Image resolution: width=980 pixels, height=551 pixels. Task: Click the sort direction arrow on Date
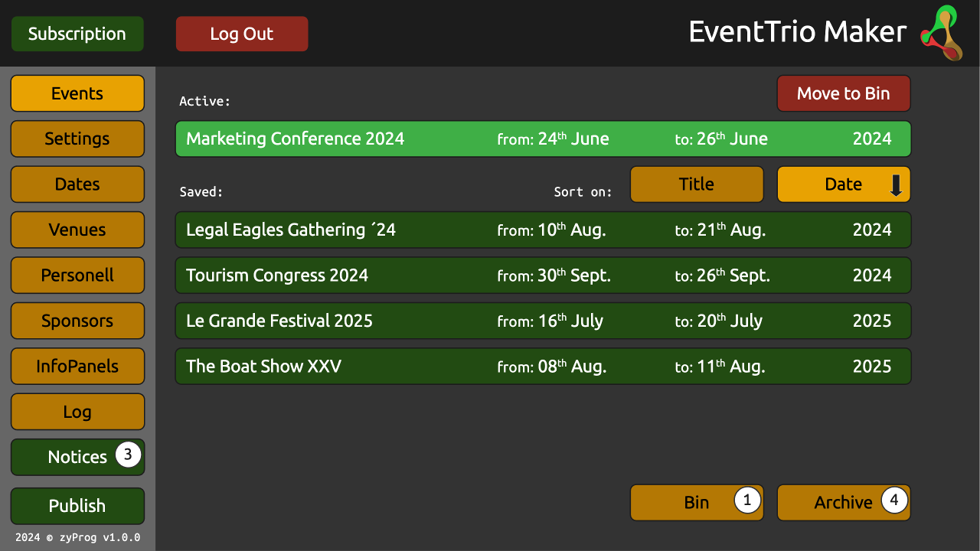[896, 185]
